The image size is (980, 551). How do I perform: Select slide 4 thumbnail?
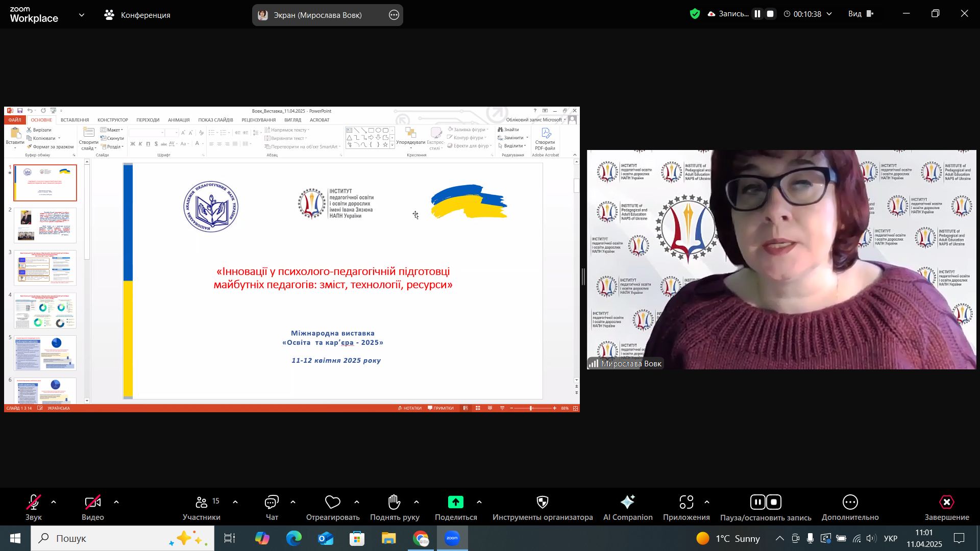click(45, 311)
